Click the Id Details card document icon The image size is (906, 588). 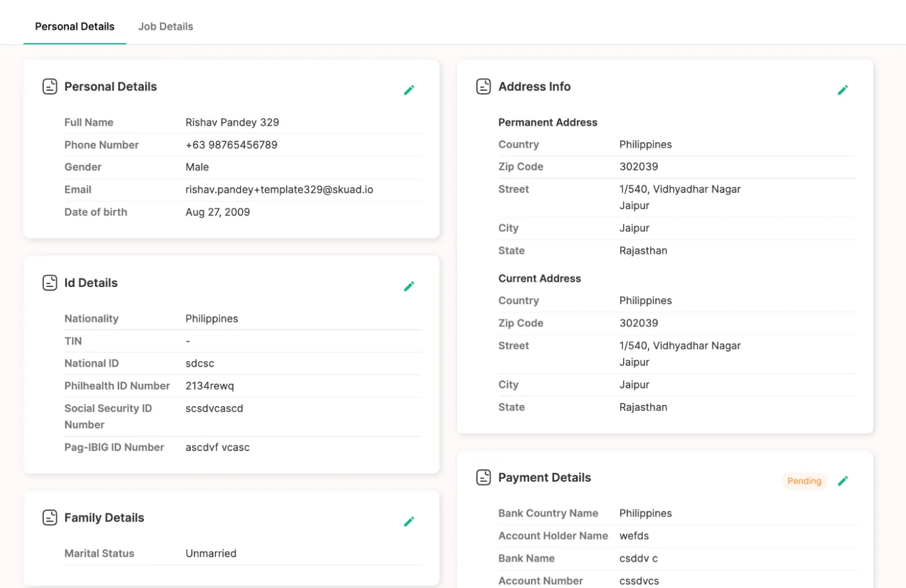[x=50, y=283]
